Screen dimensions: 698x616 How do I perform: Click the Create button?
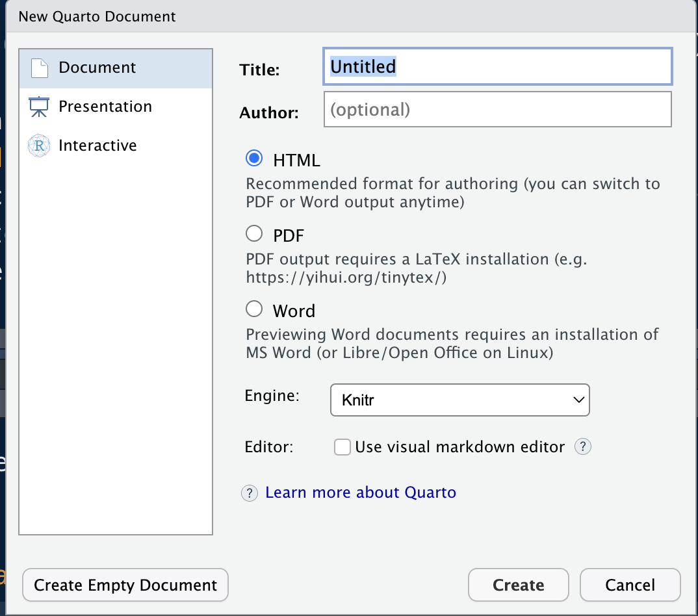coord(518,585)
